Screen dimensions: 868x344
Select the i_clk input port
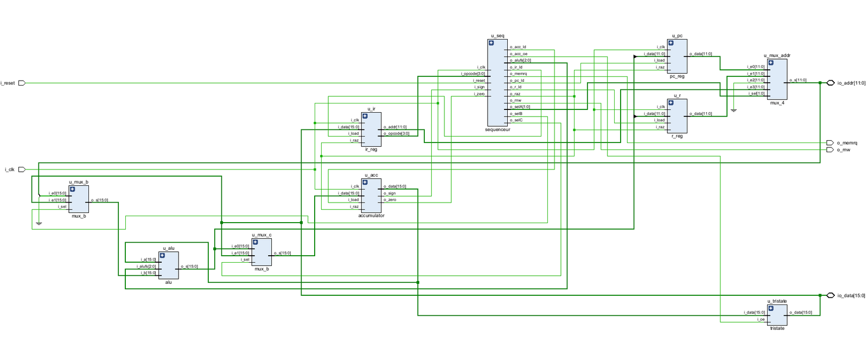point(22,170)
